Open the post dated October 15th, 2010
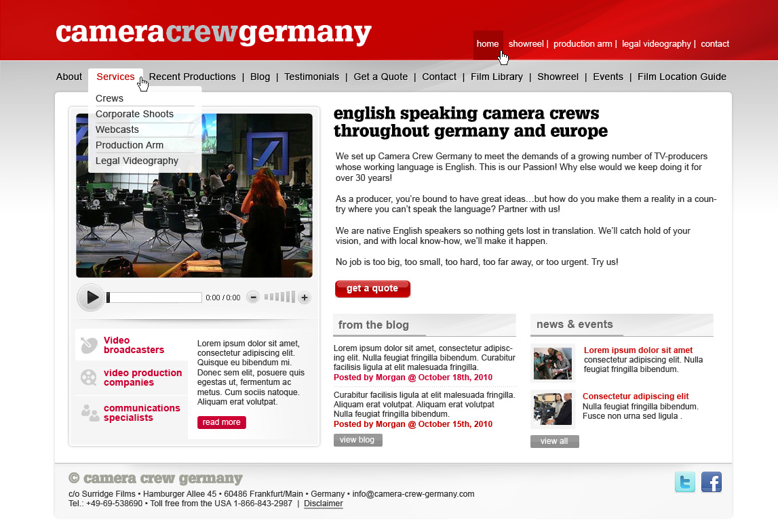The height and width of the screenshot is (532, 778). [x=413, y=424]
